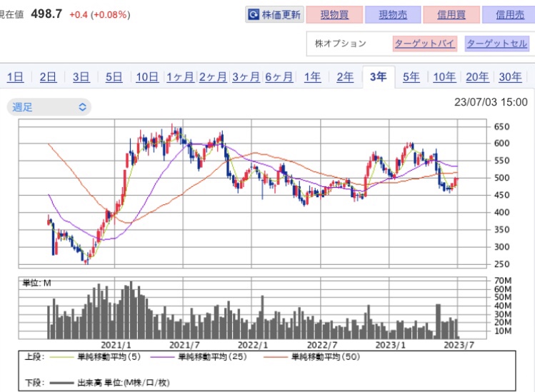Select the active 3年 period tab
The width and height of the screenshot is (535, 392).
(x=379, y=77)
